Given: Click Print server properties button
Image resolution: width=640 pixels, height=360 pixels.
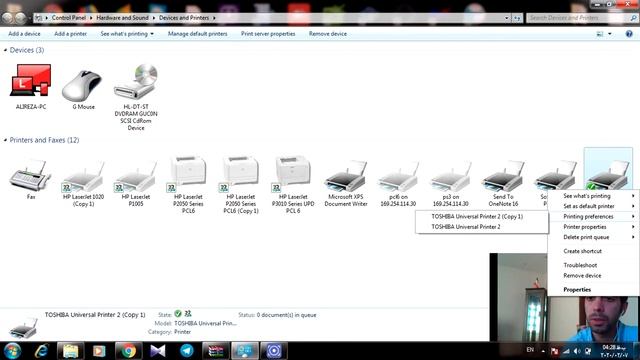Looking at the screenshot, I should [268, 34].
